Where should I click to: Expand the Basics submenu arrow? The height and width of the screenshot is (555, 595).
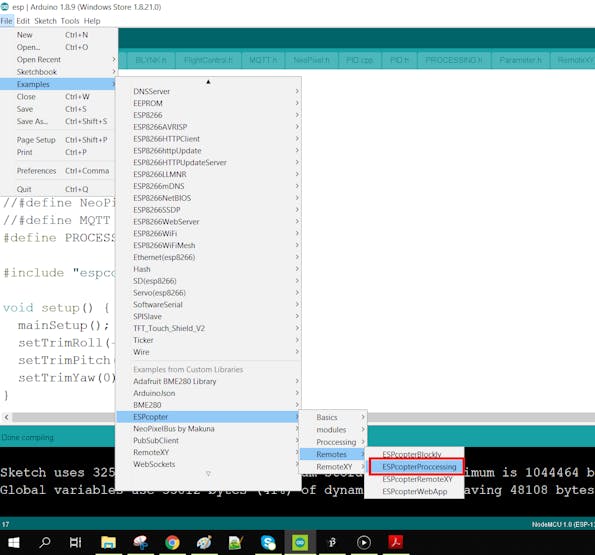(363, 417)
